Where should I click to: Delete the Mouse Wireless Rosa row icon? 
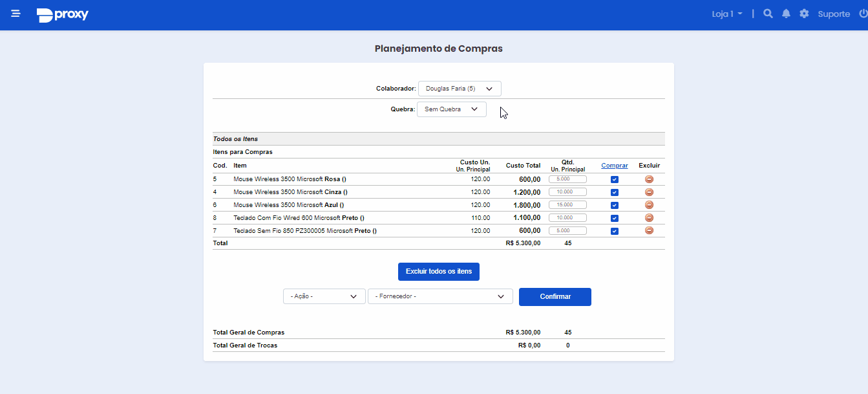pos(649,179)
